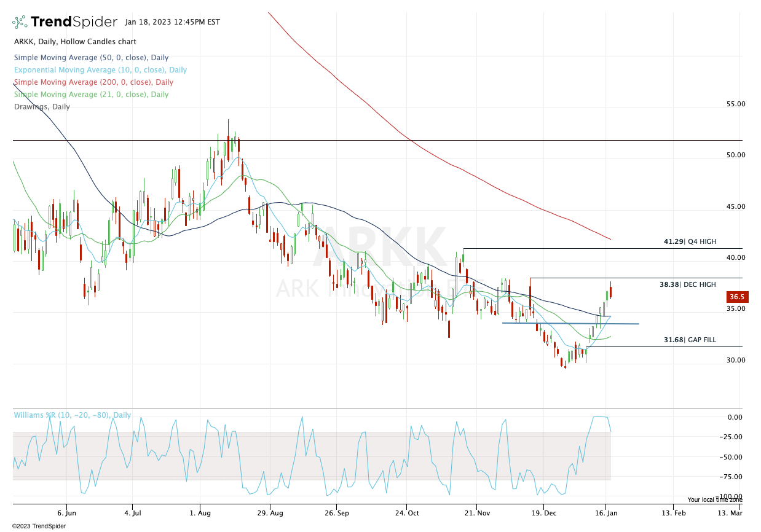761x532 pixels.
Task: Click the short blue support line near 34
Action: coord(570,323)
